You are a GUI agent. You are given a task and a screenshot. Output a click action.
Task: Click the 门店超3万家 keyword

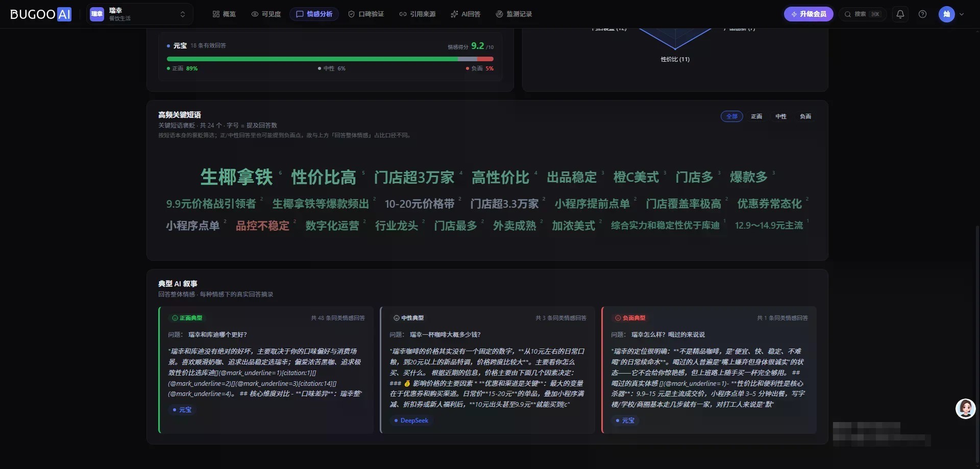pyautogui.click(x=414, y=177)
